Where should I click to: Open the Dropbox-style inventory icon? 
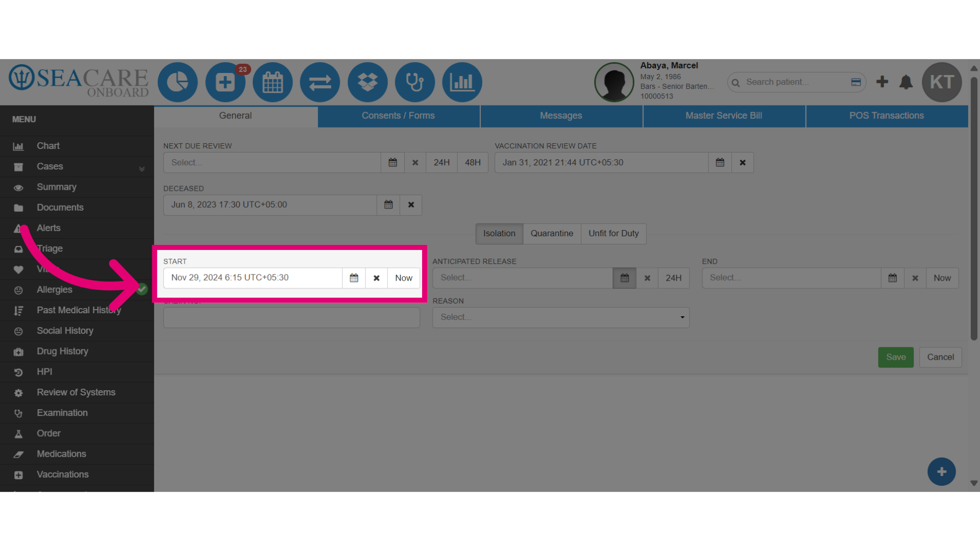click(367, 82)
